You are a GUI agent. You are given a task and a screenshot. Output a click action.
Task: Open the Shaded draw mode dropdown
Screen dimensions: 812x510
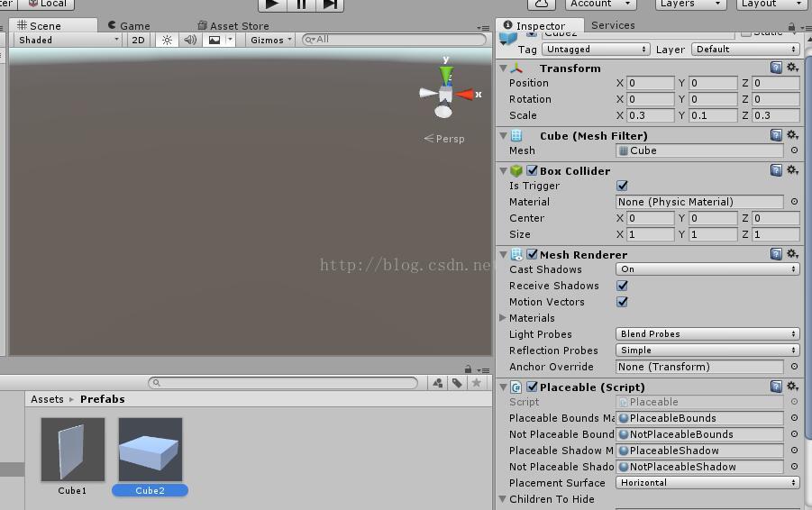pyautogui.click(x=68, y=40)
